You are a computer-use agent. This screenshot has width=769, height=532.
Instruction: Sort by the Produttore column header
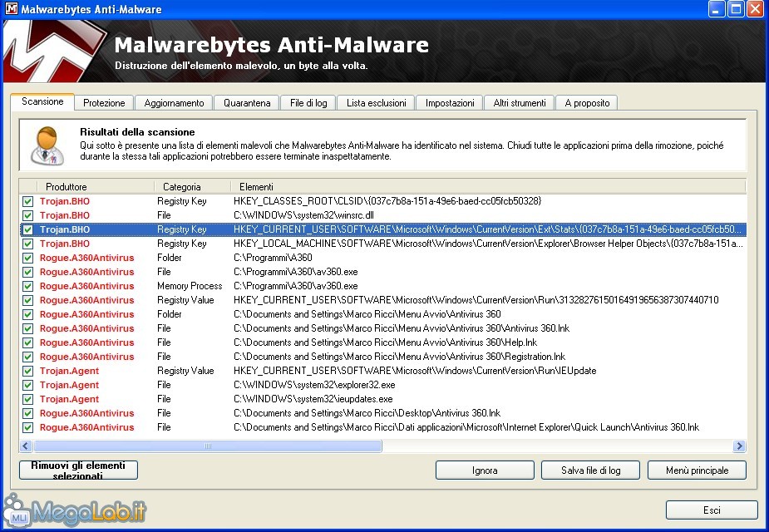[x=96, y=187]
